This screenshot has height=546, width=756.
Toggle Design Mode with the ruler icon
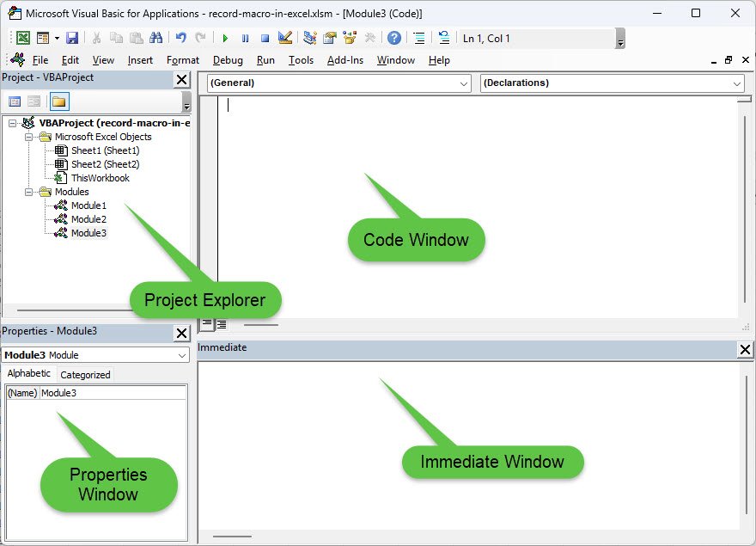coord(285,38)
